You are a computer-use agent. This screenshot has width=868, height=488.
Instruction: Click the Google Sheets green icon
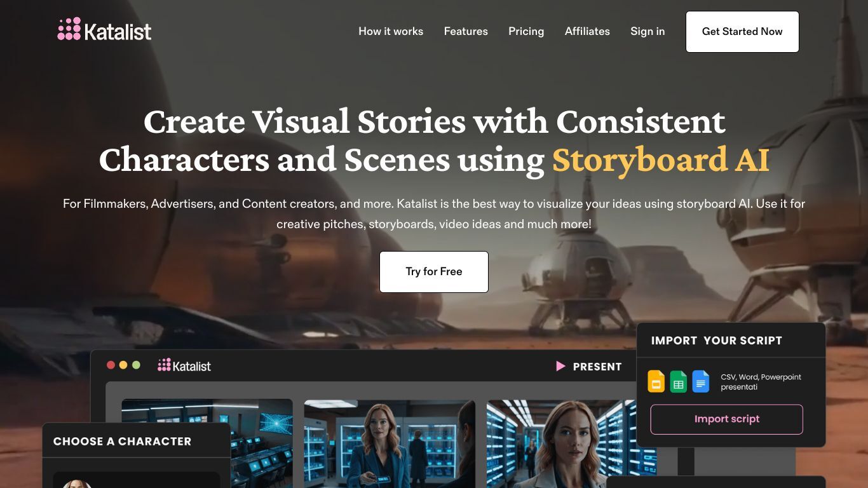678,381
